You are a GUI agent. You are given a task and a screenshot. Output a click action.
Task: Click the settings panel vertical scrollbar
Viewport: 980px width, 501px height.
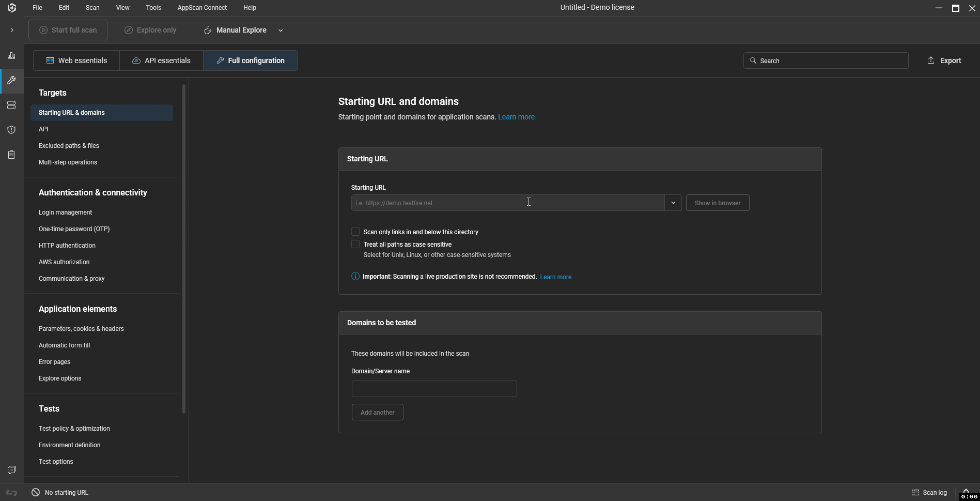184,248
